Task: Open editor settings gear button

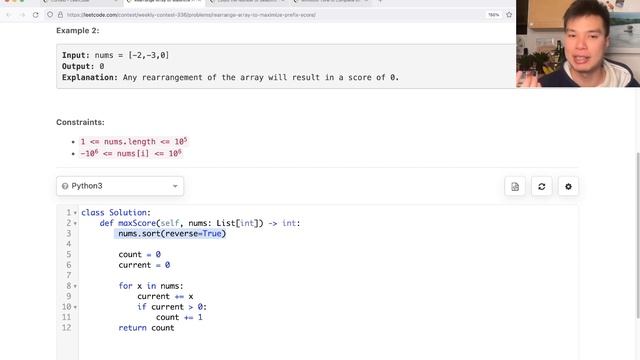Action: pos(568,187)
